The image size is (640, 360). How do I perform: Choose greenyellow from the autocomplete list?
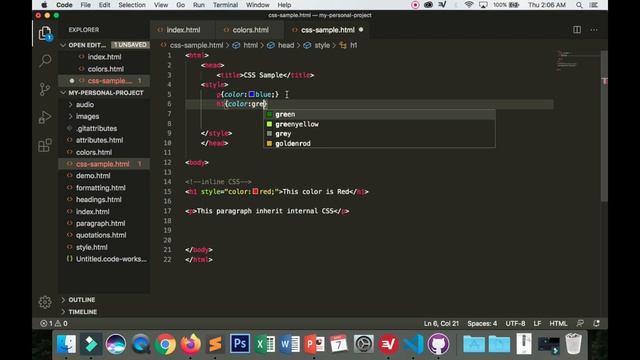click(380, 124)
